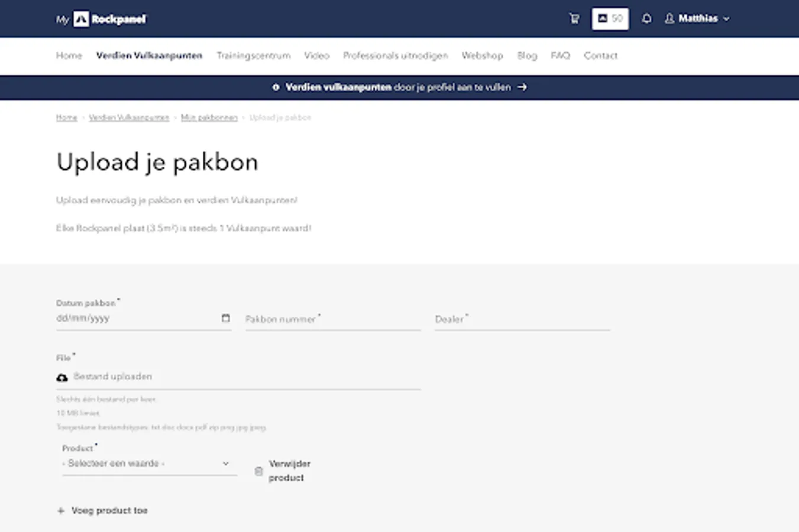Click the Verdien Vulkaanpunten breadcrumb link
Screen dimensions: 799x532
[x=129, y=118]
